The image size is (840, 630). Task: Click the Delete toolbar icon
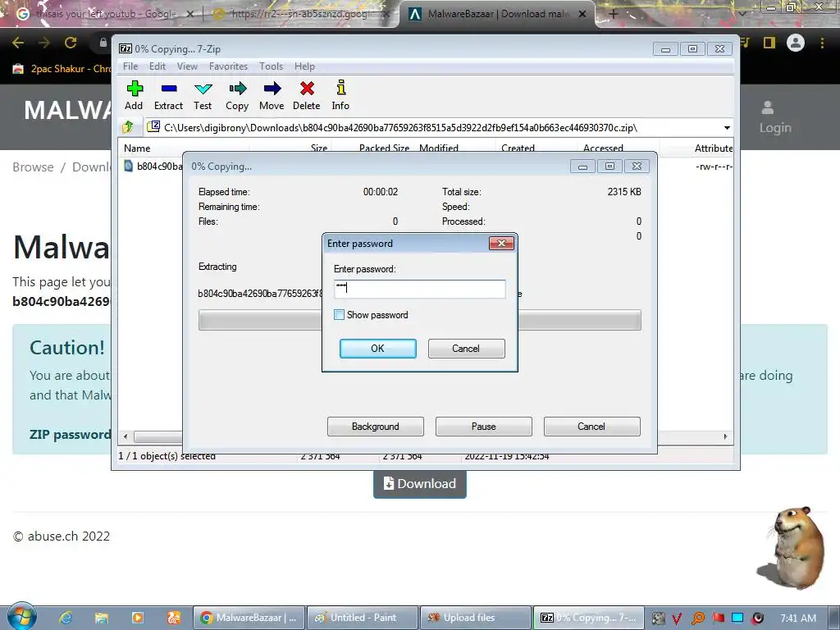coord(307,95)
